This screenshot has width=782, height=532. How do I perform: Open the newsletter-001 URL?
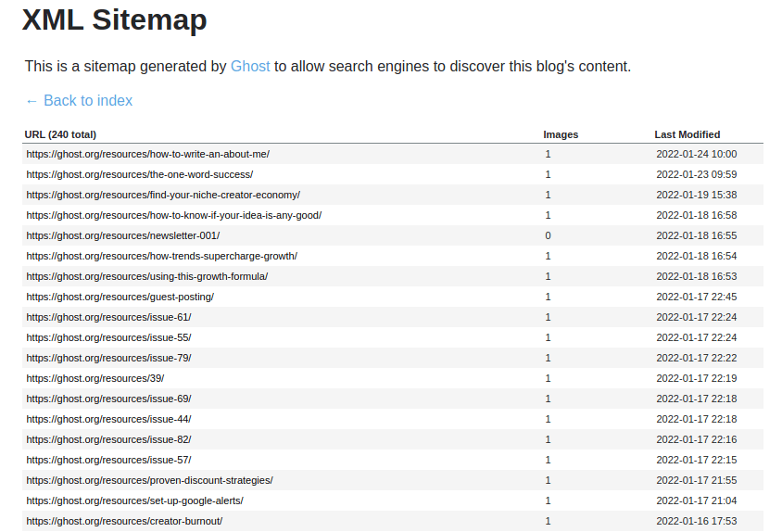point(122,235)
